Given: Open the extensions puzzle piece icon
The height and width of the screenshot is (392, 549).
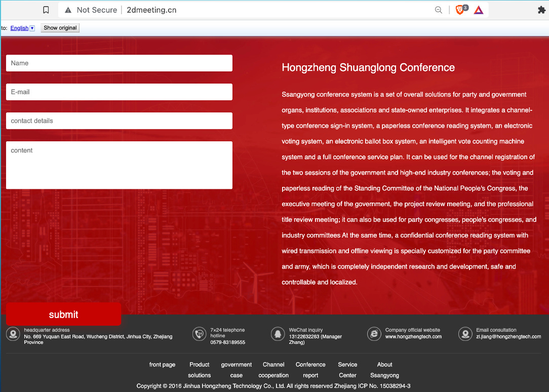Looking at the screenshot, I should tap(541, 10).
